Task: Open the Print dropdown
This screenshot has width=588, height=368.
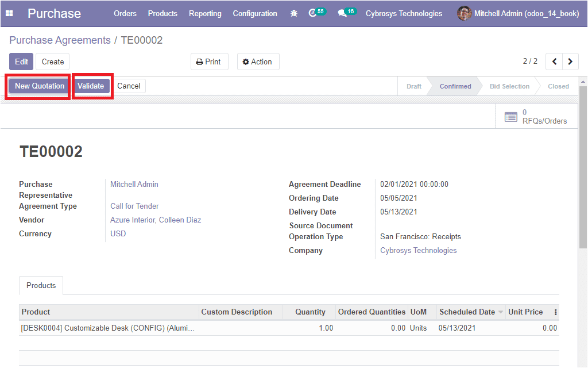Action: pyautogui.click(x=209, y=62)
